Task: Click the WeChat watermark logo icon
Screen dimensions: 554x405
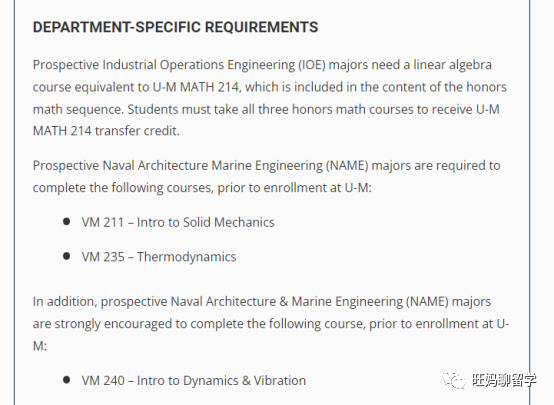Action: pos(454,380)
